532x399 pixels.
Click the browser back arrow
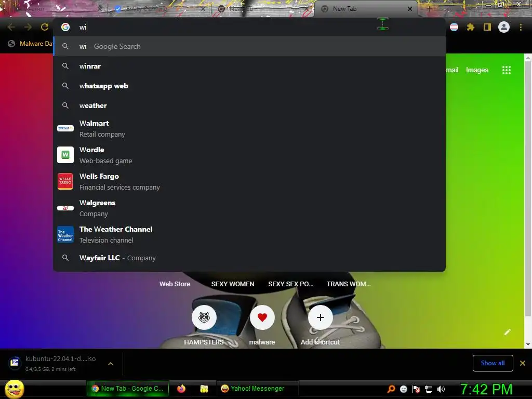click(11, 27)
